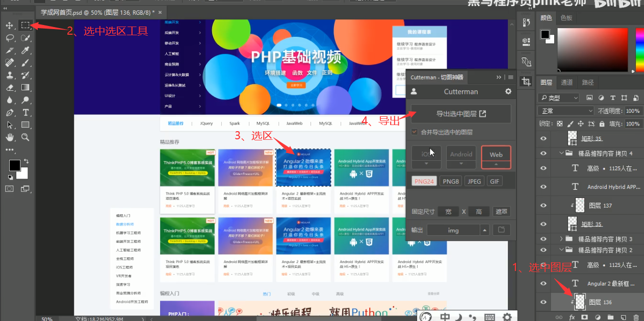Select the Gradient tool

[x=25, y=87]
